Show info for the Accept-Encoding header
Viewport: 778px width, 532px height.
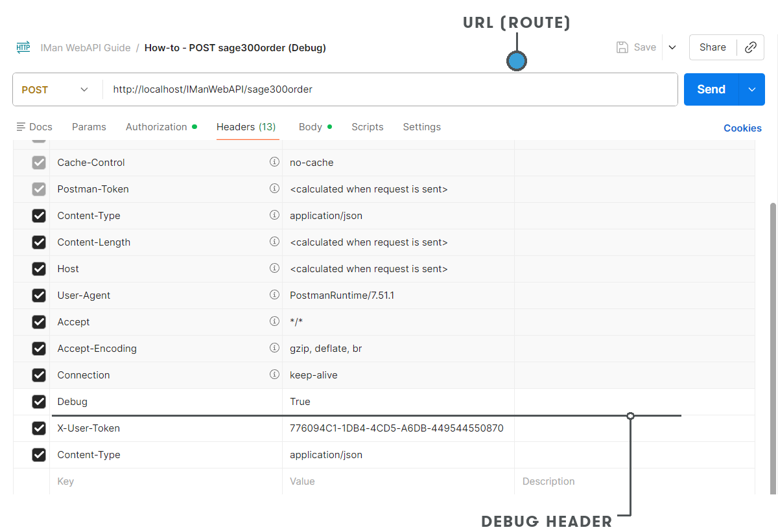point(274,348)
